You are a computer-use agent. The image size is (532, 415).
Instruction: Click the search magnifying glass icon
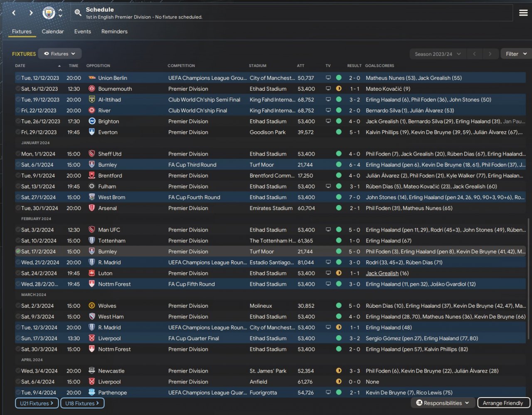78,13
